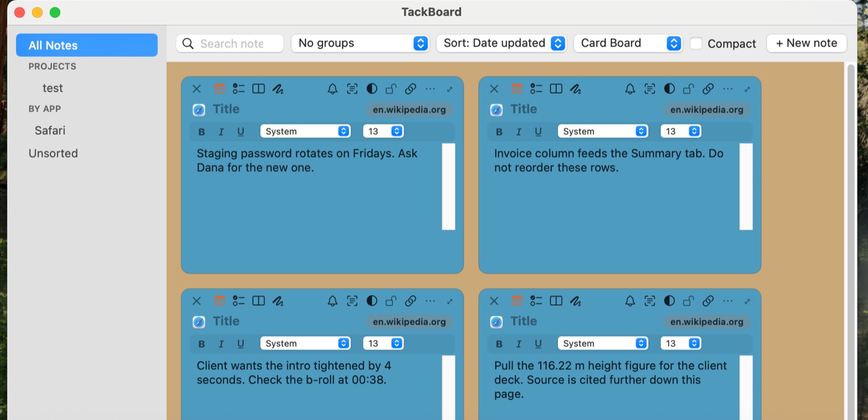
Task: Select All Notes in the sidebar
Action: click(87, 45)
